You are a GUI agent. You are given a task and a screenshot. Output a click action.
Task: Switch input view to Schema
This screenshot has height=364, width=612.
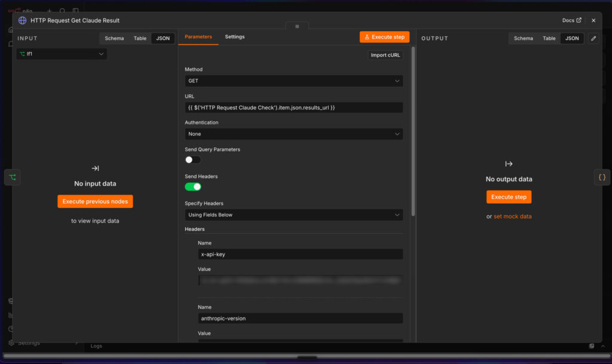[114, 38]
